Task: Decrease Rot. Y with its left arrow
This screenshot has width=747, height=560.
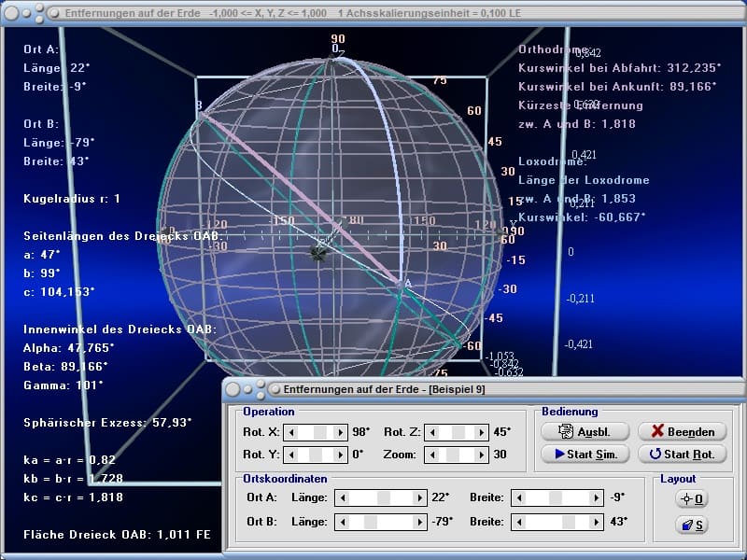Action: pyautogui.click(x=291, y=455)
